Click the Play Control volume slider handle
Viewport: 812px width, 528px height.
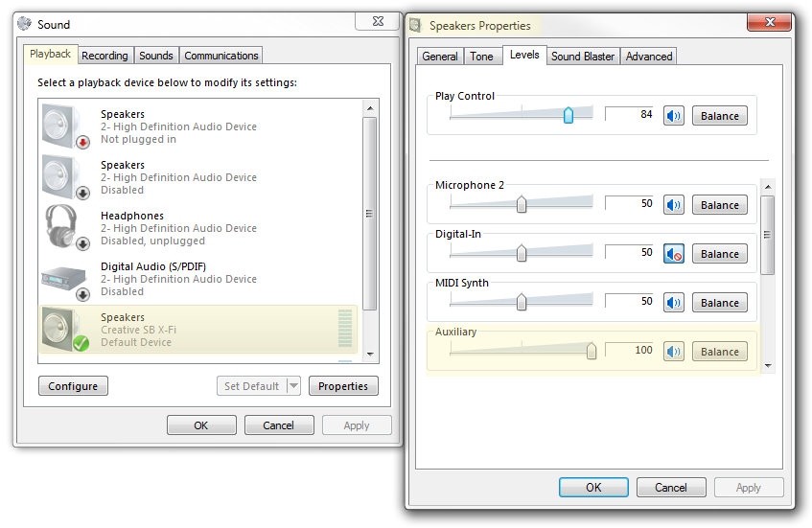[x=568, y=115]
